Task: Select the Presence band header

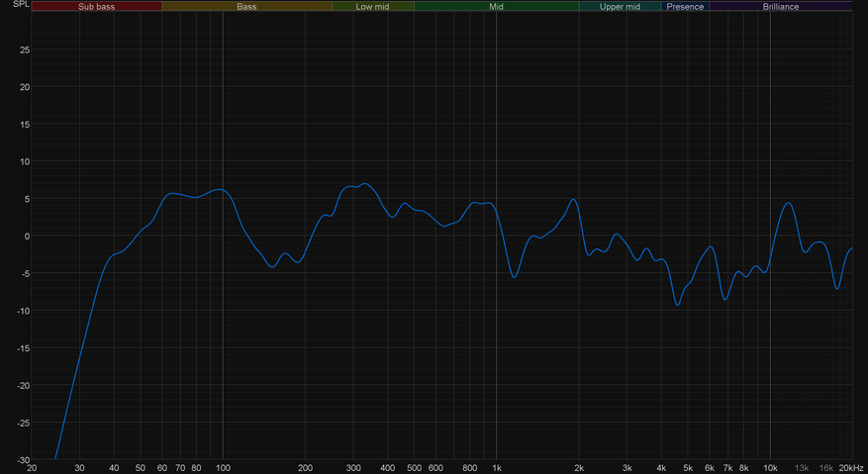Action: pyautogui.click(x=685, y=6)
